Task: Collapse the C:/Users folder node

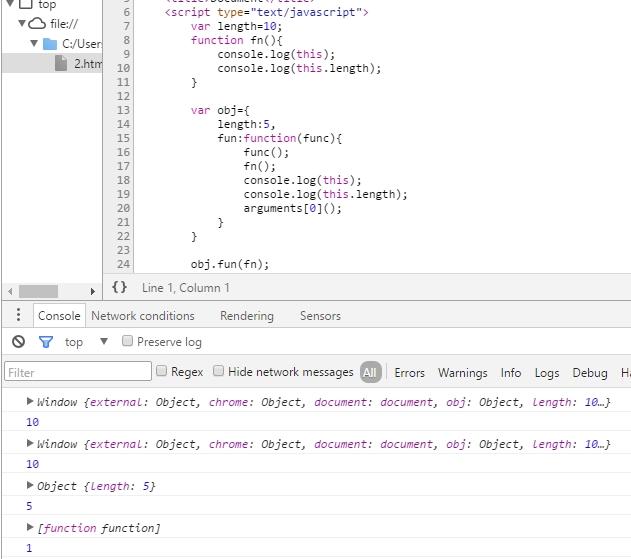Action: [x=35, y=43]
